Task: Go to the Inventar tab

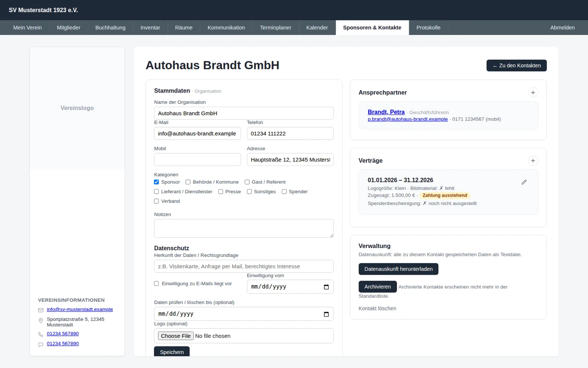Action: 150,27
